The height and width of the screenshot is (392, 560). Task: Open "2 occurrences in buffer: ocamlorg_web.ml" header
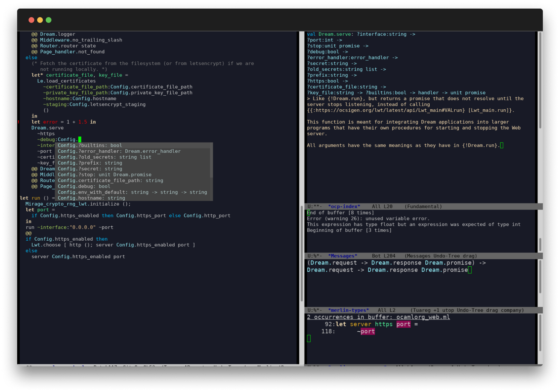[379, 317]
